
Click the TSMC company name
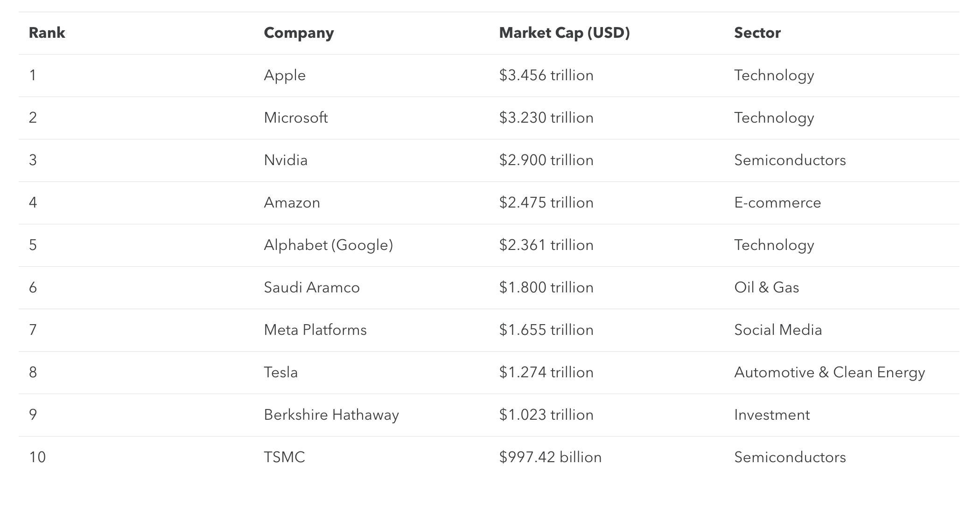pyautogui.click(x=284, y=457)
